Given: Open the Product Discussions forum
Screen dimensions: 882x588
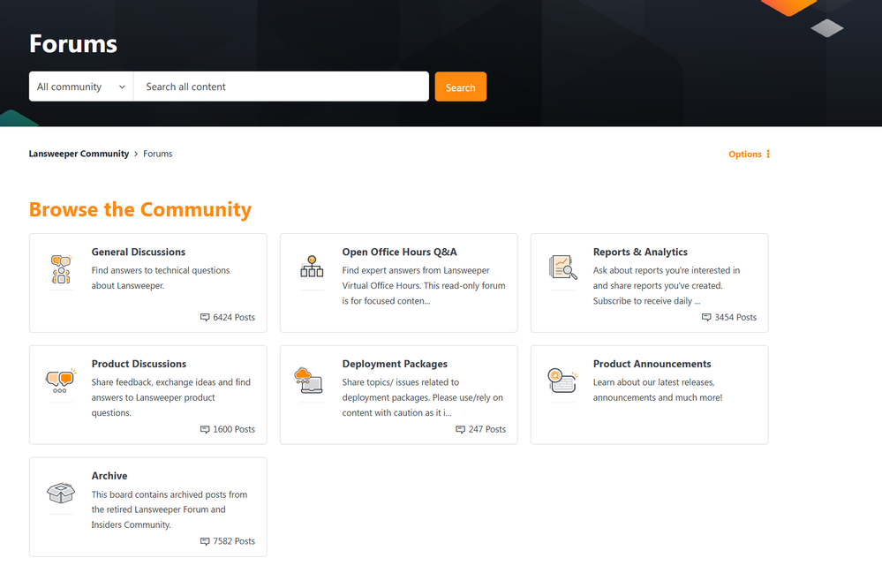Looking at the screenshot, I should [x=139, y=364].
